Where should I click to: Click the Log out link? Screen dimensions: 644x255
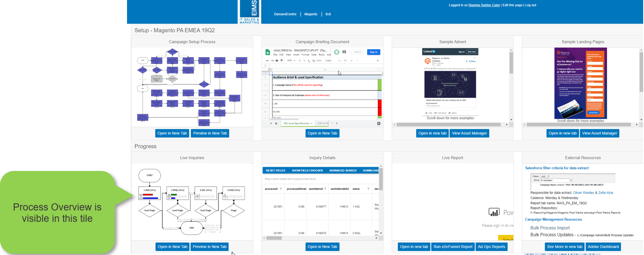pyautogui.click(x=530, y=5)
